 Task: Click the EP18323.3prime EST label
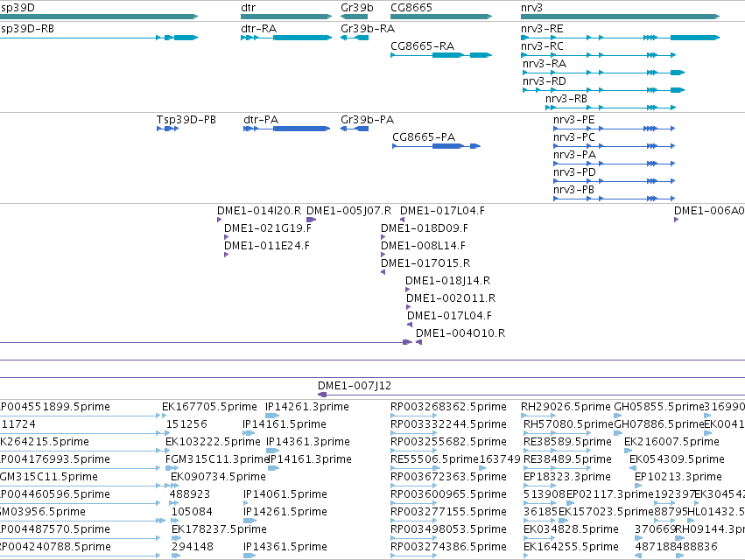566,477
